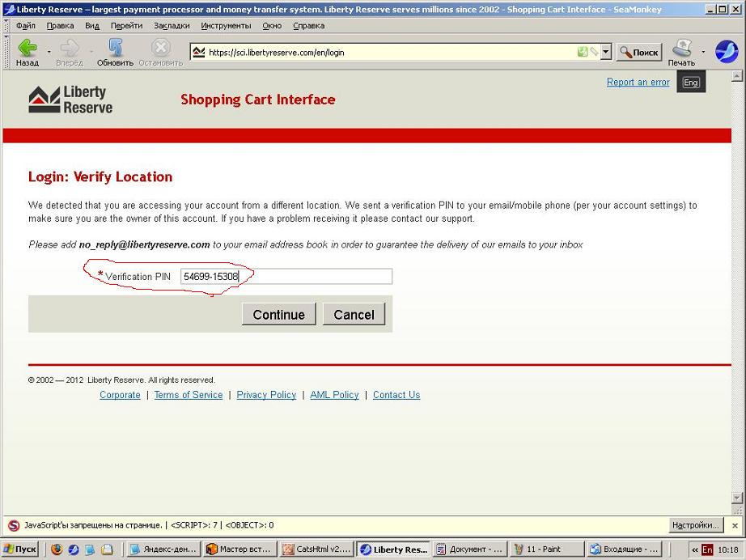Image resolution: width=746 pixels, height=560 pixels.
Task: Switch to the Liberty Res... taskbar window
Action: click(x=393, y=549)
